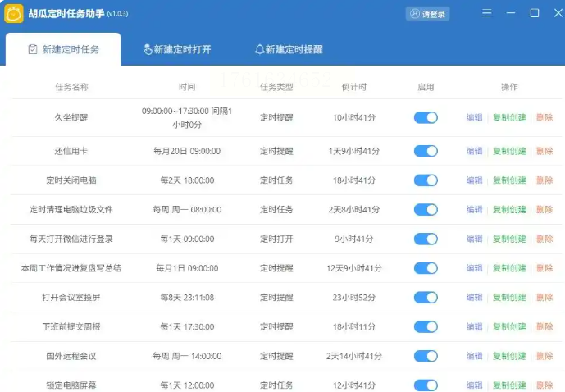Copy-create 本周工作情况进复盘写总结 task
The width and height of the screenshot is (565, 392).
[x=509, y=268]
